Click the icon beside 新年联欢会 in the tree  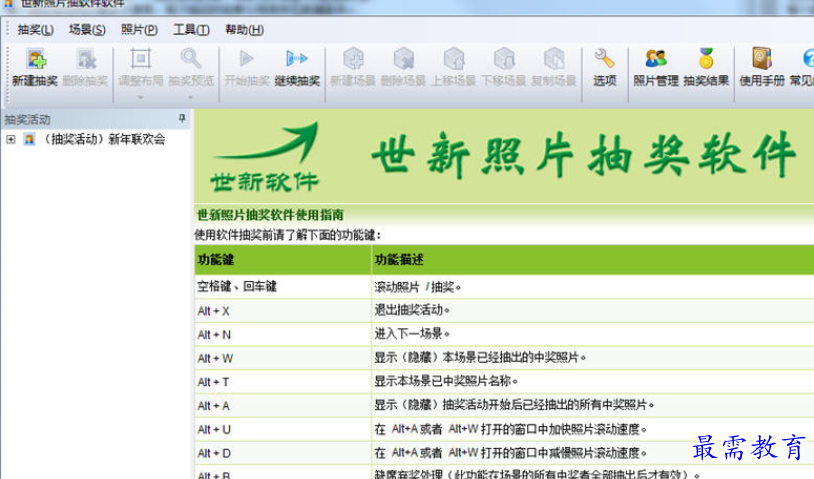coord(30,139)
